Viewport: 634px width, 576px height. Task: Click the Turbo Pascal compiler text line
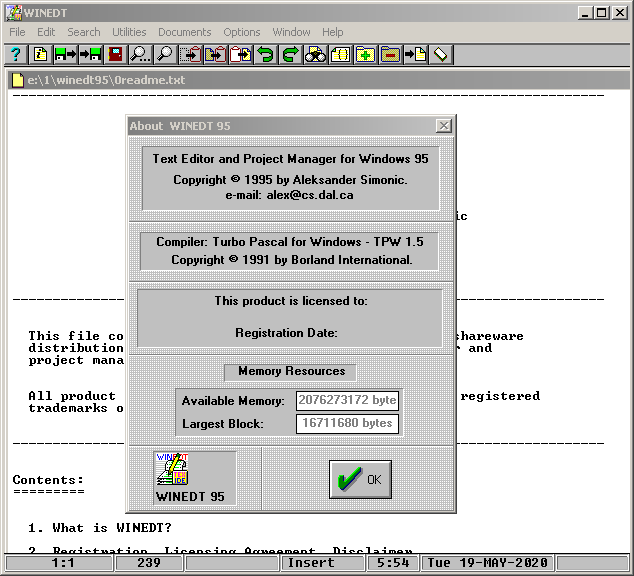(x=290, y=242)
